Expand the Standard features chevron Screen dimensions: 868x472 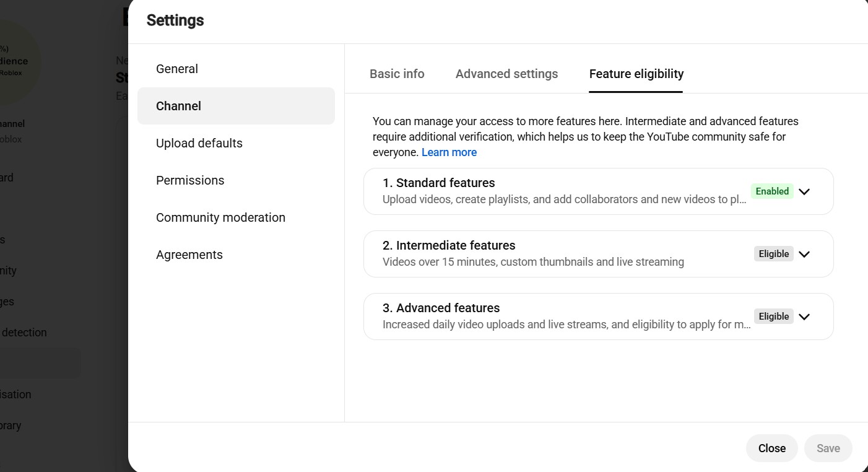coord(804,191)
